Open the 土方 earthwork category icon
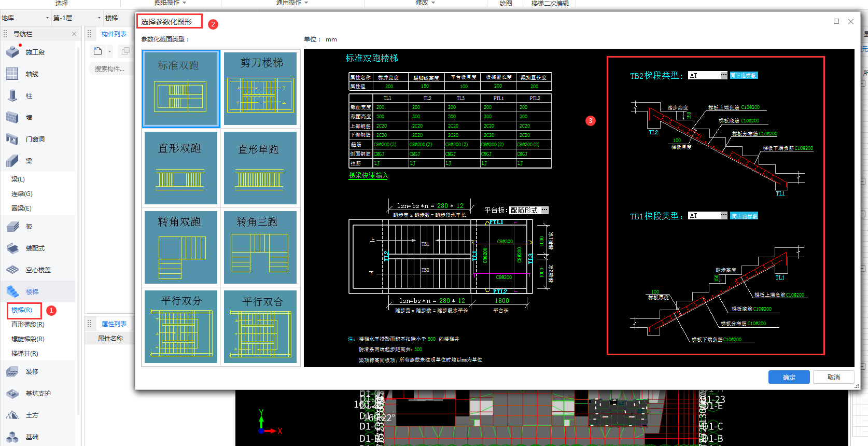This screenshot has height=446, width=868. [x=12, y=415]
